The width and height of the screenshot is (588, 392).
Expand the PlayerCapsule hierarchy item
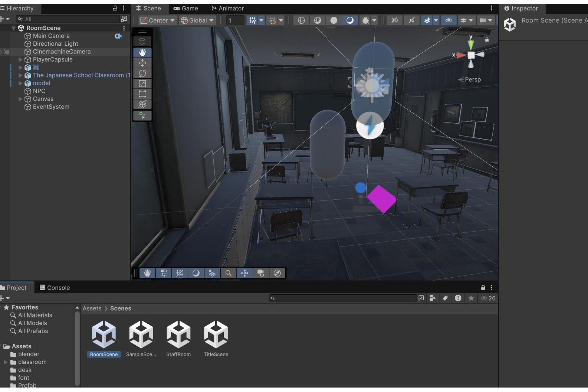click(20, 59)
